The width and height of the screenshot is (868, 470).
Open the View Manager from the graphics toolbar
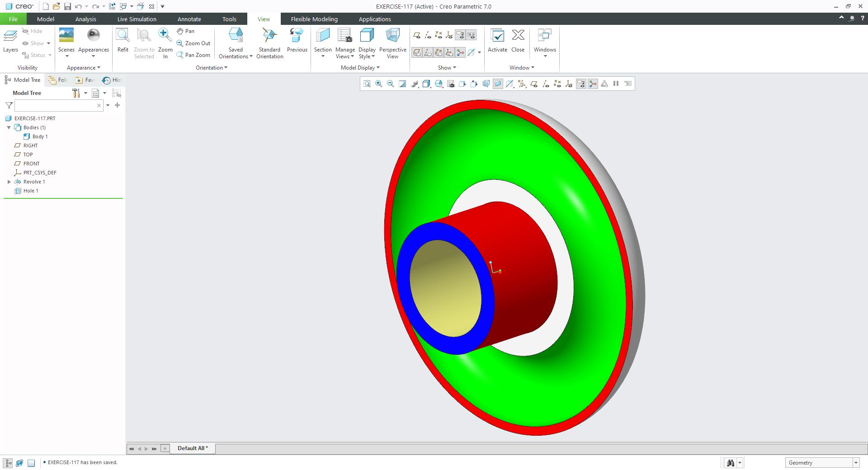[x=450, y=84]
